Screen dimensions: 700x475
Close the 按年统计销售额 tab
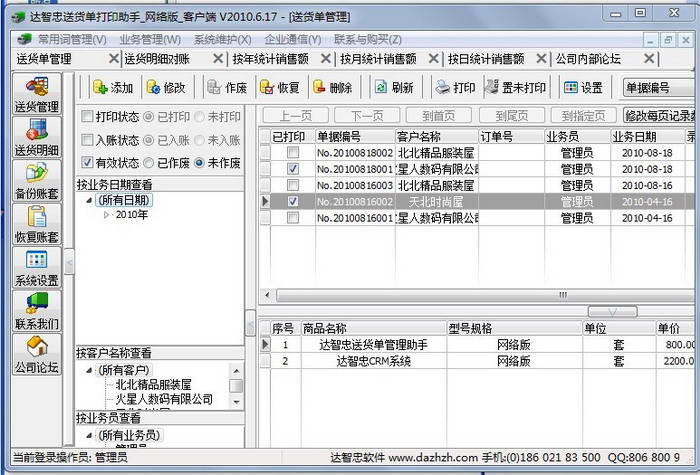[x=326, y=58]
